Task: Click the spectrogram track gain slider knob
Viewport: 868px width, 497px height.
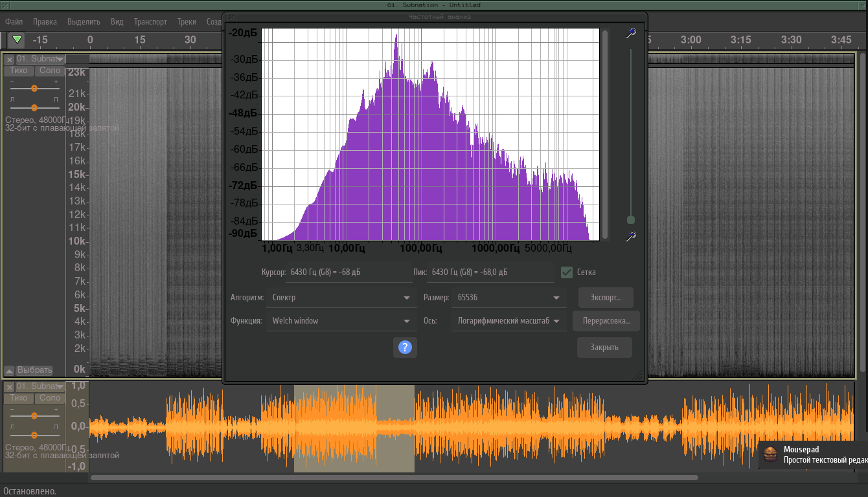Action: [x=34, y=88]
